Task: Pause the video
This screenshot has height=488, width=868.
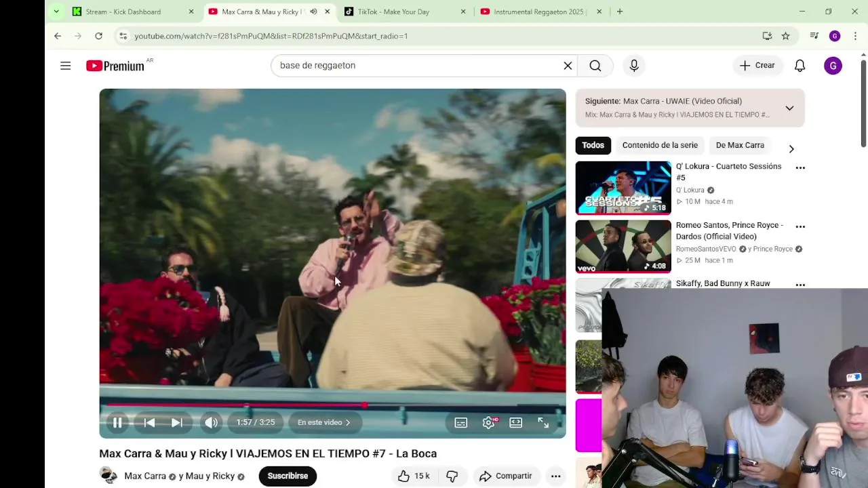Action: pos(117,422)
